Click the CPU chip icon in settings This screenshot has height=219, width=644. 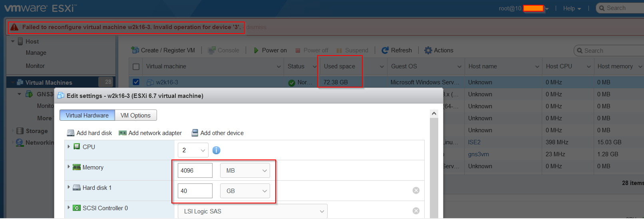click(x=77, y=147)
